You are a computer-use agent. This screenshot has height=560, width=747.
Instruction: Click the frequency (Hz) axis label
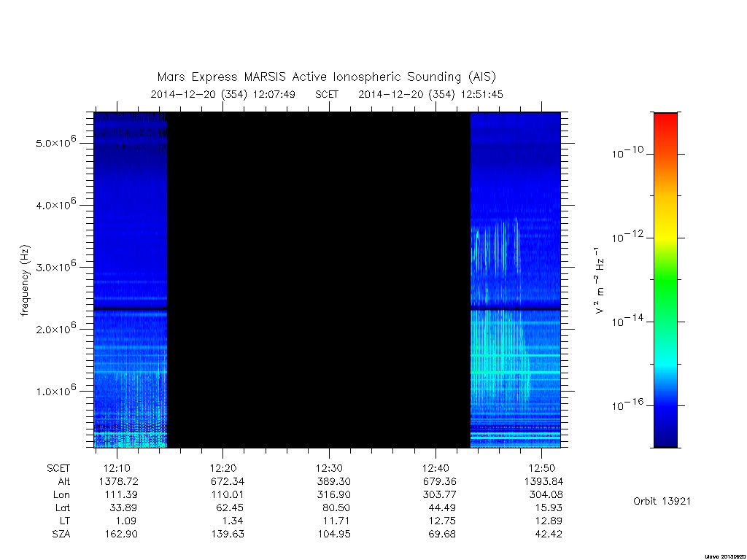26,280
